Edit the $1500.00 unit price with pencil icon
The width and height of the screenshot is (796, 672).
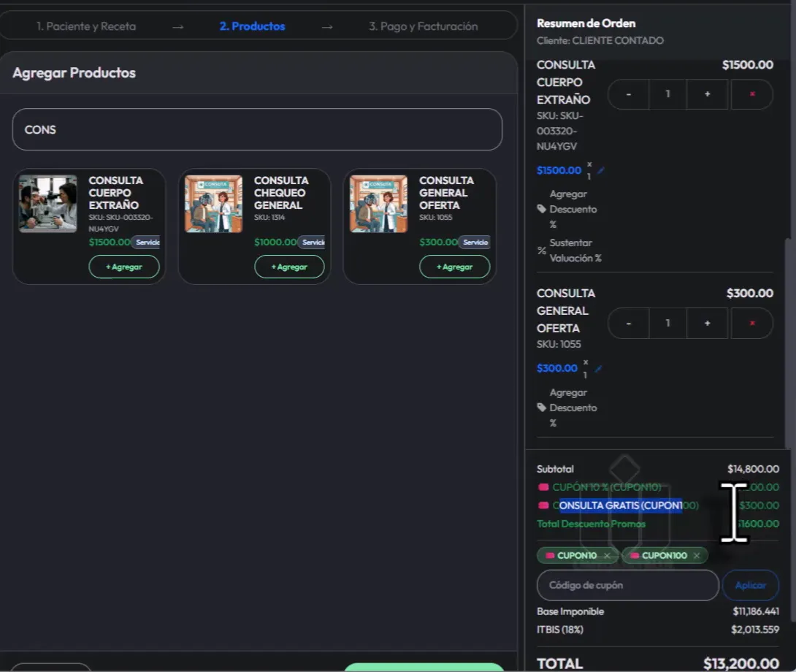click(601, 171)
